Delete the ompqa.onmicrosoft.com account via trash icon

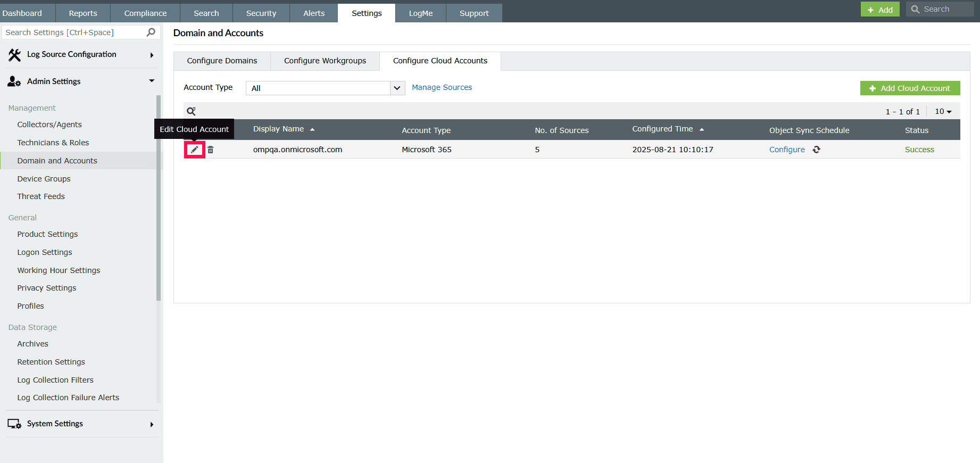[x=211, y=150]
